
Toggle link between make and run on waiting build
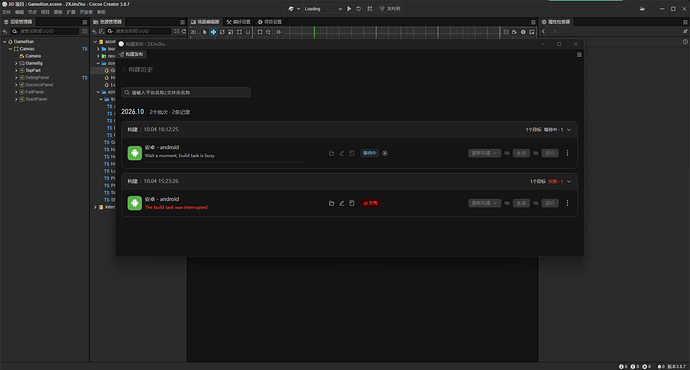pyautogui.click(x=536, y=153)
